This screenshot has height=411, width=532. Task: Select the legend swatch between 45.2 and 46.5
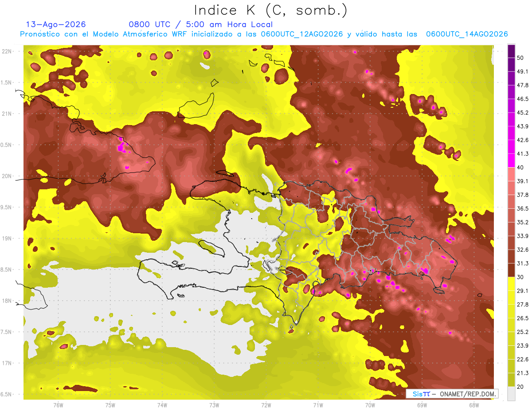coord(511,106)
